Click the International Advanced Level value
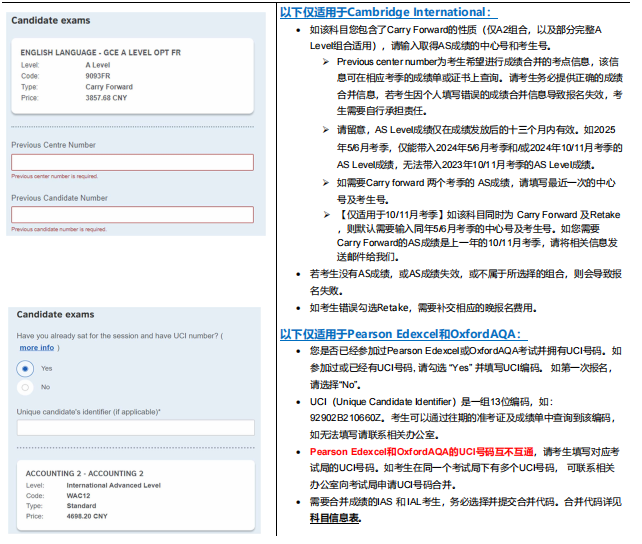This screenshot has height=544, width=642. click(114, 485)
